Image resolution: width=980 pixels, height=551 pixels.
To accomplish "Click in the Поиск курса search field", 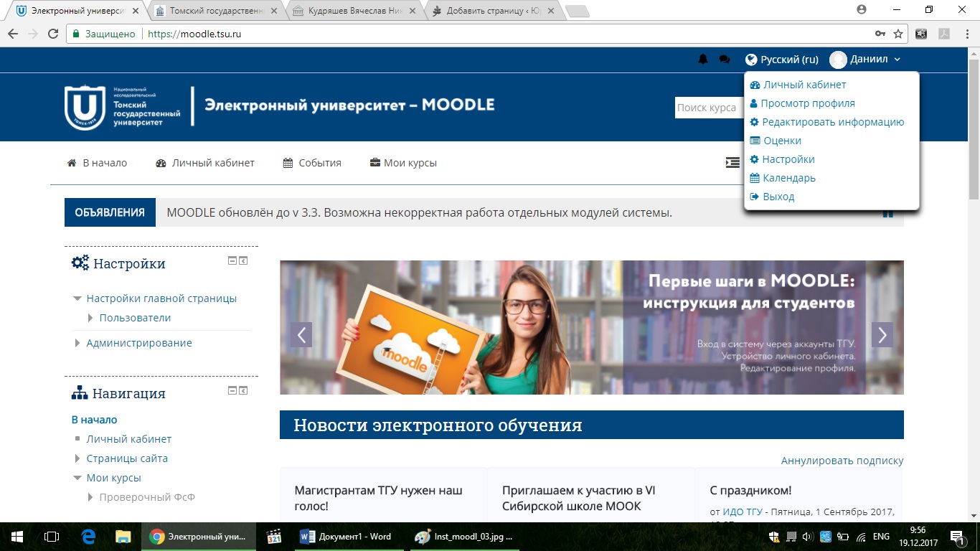I will (x=709, y=108).
